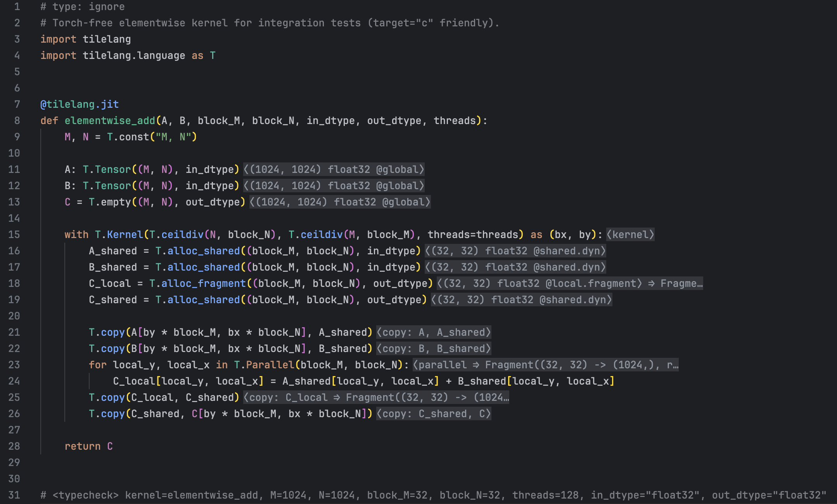
Task: Click 'tilelang.language' on line 4
Action: point(134,55)
